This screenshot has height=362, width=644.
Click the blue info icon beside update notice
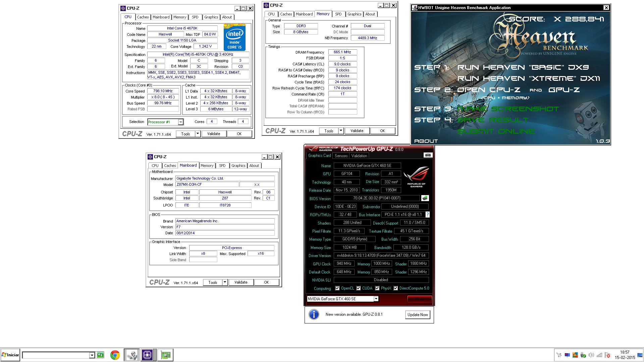[314, 314]
